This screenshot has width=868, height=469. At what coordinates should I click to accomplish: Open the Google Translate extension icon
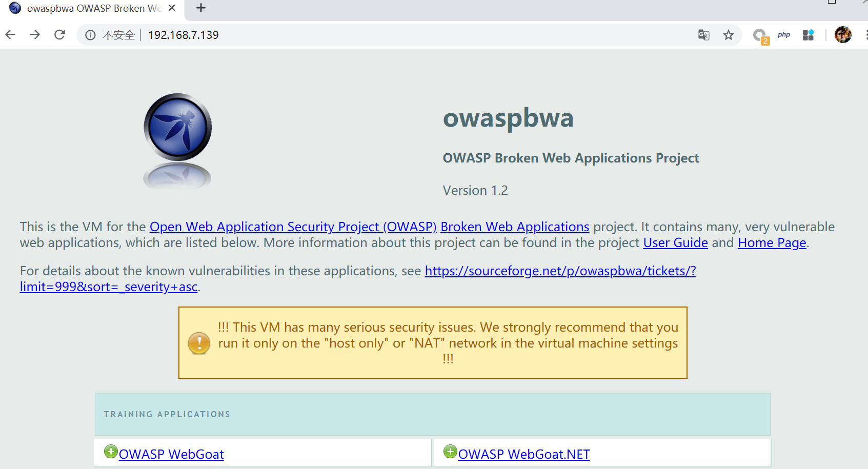[703, 35]
